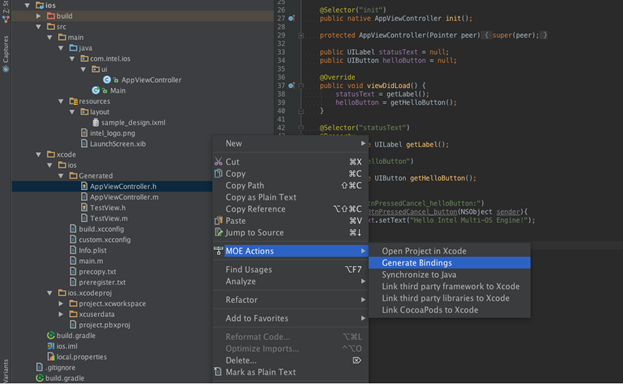Collapse the src folder
The width and height of the screenshot is (623, 384).
point(39,27)
